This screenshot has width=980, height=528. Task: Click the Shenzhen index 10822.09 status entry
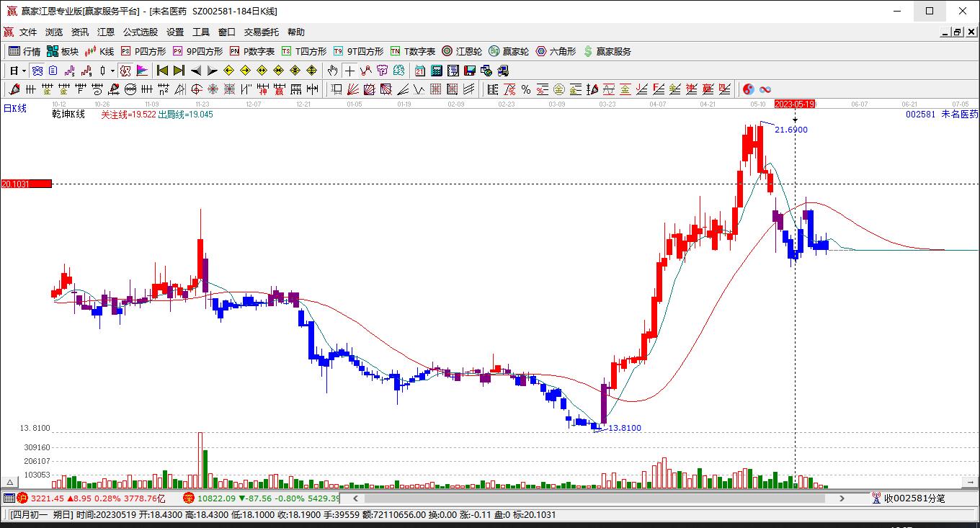point(262,498)
